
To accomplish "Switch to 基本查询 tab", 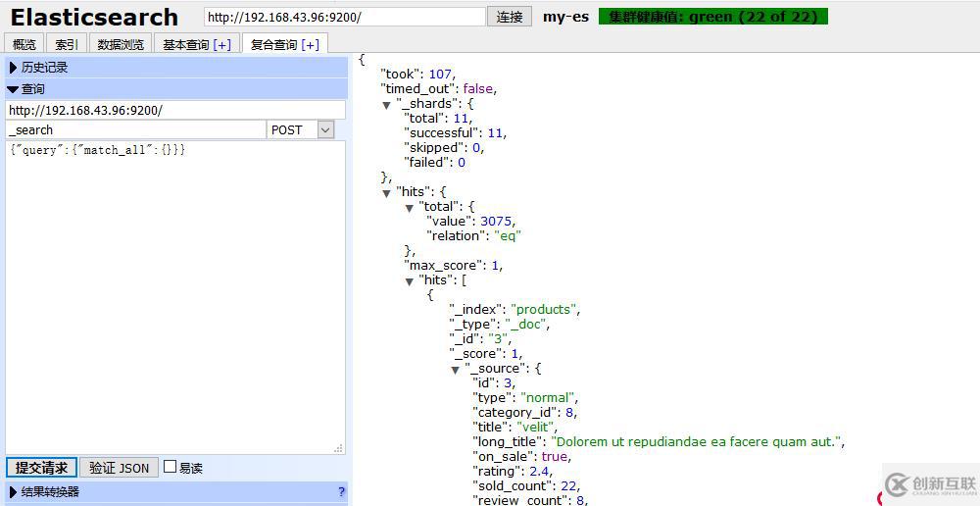I will tap(197, 44).
